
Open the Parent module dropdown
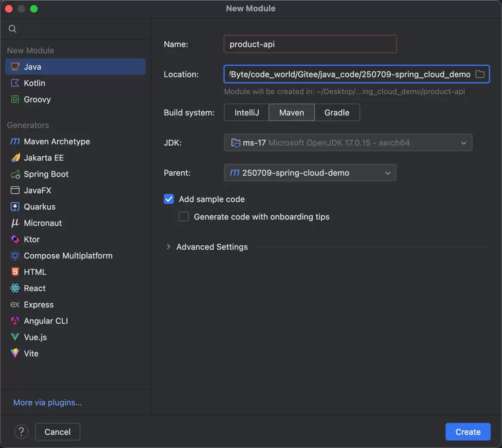pos(310,173)
